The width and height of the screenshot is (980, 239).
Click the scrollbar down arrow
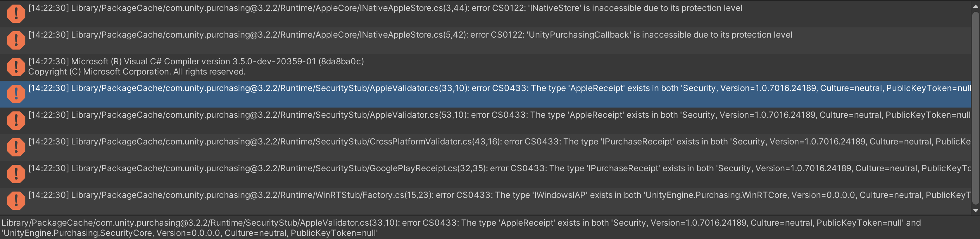click(976, 211)
